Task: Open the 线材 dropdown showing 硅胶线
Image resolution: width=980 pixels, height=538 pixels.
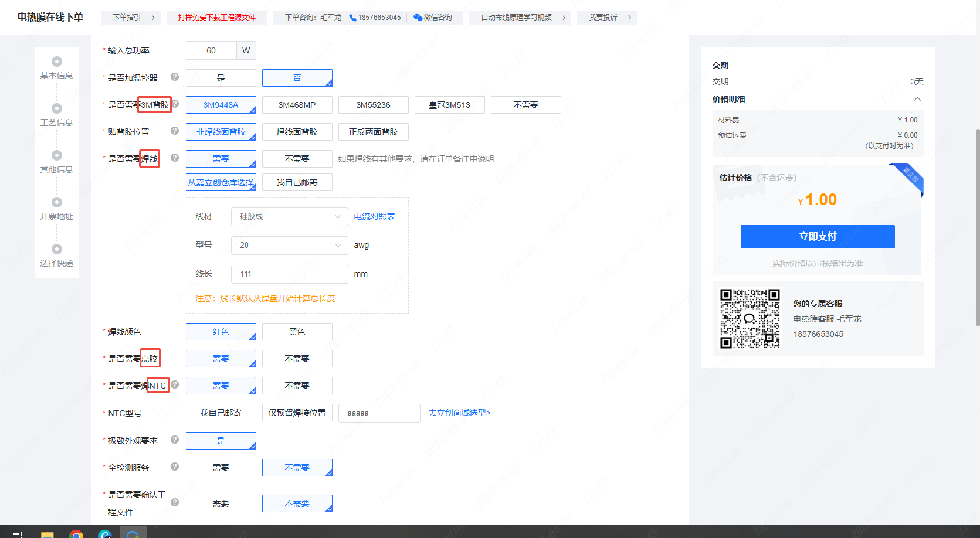Action: 289,217
